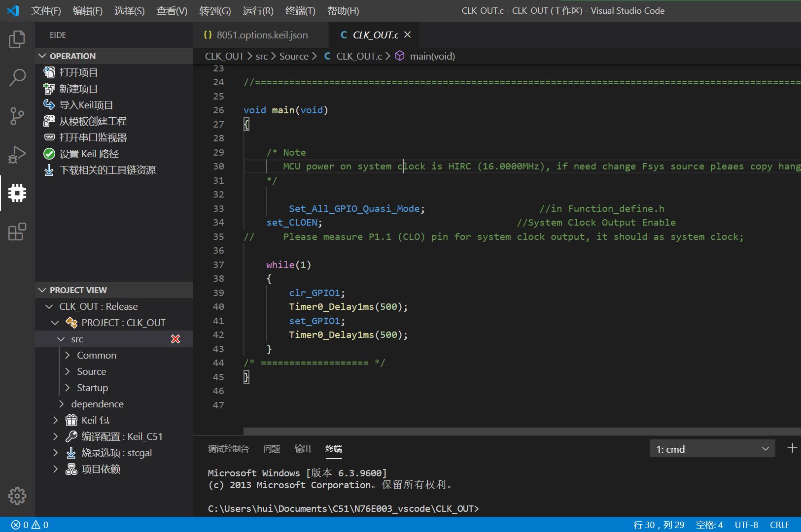Click the download icon for 烧录选项
801x532 pixels.
[x=71, y=453]
